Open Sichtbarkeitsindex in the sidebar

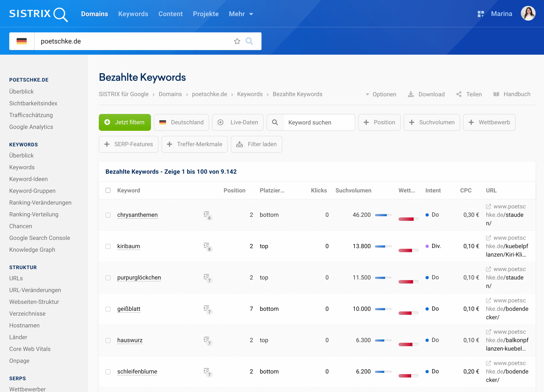[33, 103]
